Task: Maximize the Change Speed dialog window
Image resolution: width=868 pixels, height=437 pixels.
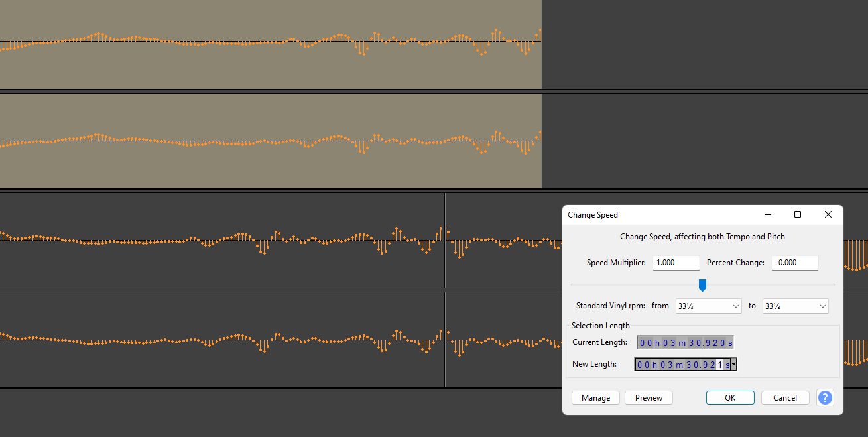Action: (798, 214)
